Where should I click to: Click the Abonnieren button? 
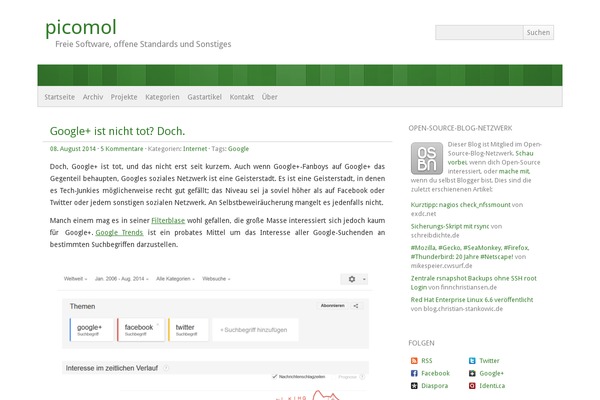pos(333,306)
